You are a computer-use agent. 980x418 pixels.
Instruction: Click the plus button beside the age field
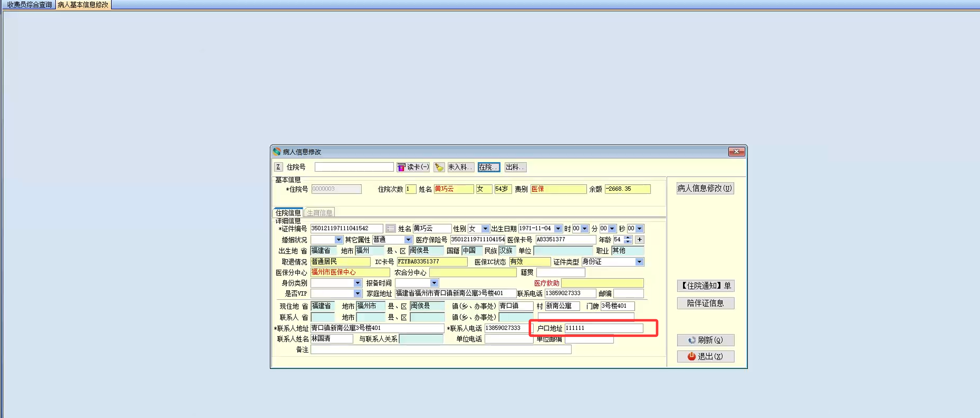639,239
